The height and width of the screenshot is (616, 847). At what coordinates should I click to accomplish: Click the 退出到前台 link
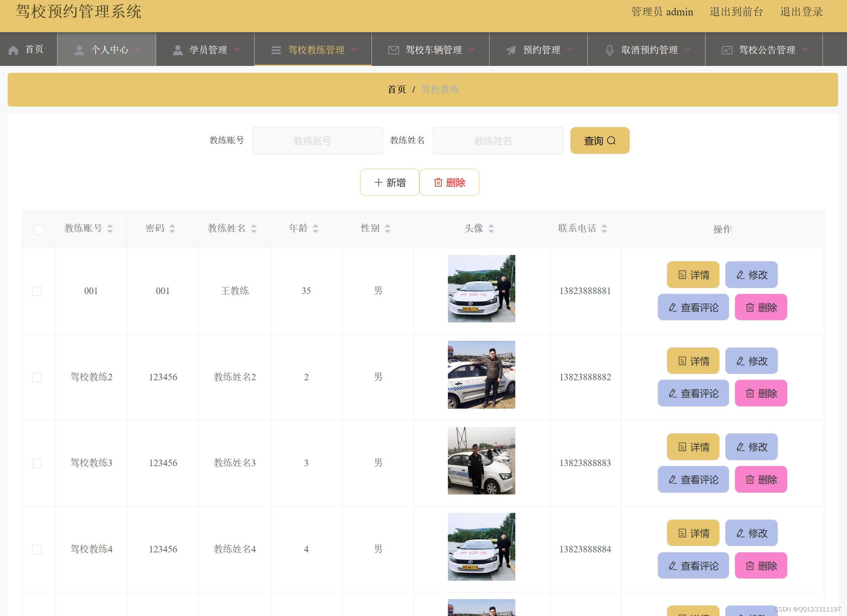coord(736,12)
